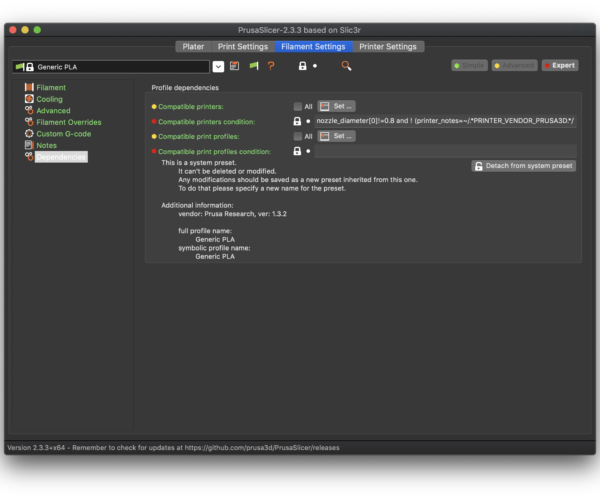Open the Generic PLA preset dropdown
600x500 pixels.
218,67
